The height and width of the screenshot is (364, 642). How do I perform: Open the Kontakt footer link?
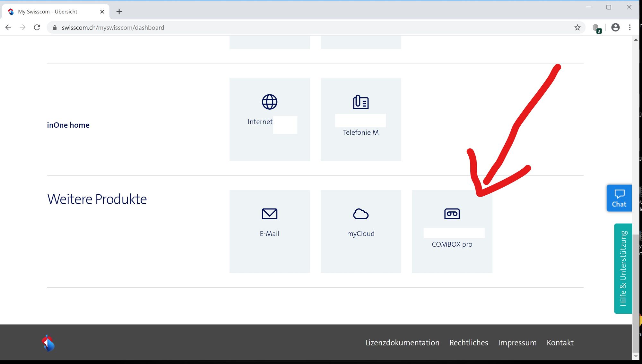(x=560, y=343)
